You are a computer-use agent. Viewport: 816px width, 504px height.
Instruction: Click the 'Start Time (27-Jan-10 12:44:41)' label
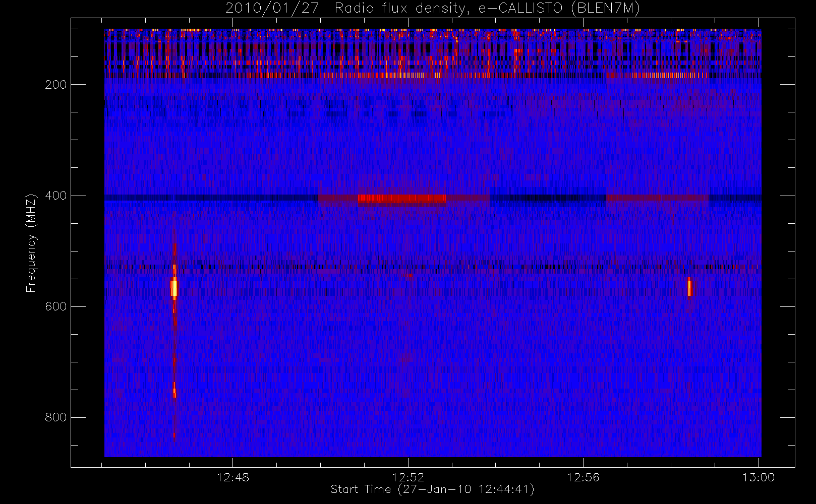coord(433,489)
